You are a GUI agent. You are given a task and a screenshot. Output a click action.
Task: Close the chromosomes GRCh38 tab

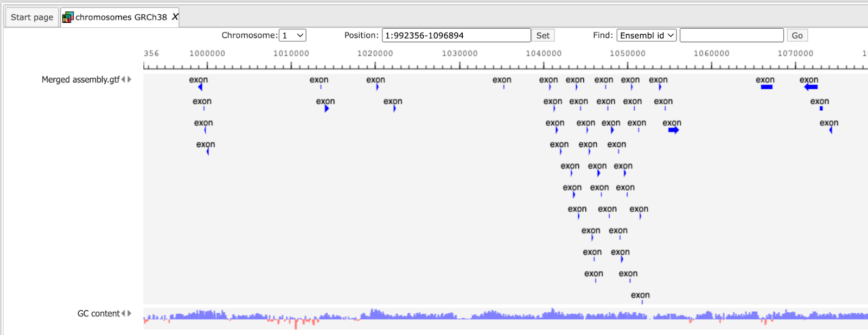pyautogui.click(x=175, y=17)
